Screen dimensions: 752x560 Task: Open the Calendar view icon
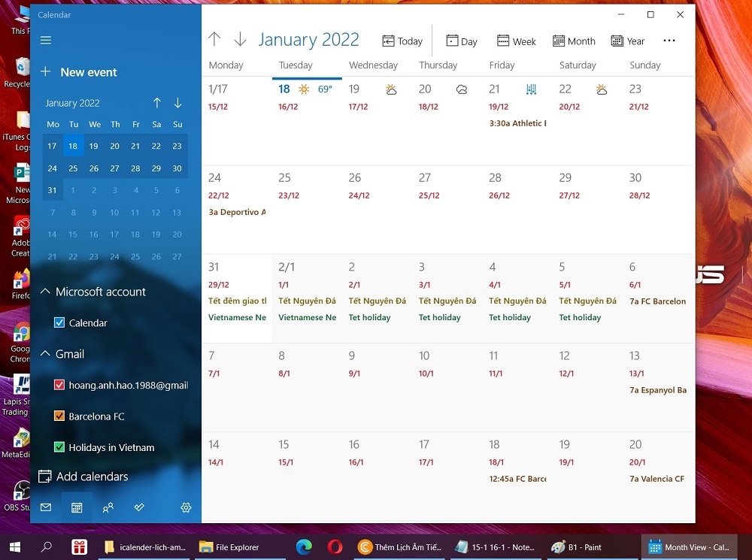(x=77, y=507)
